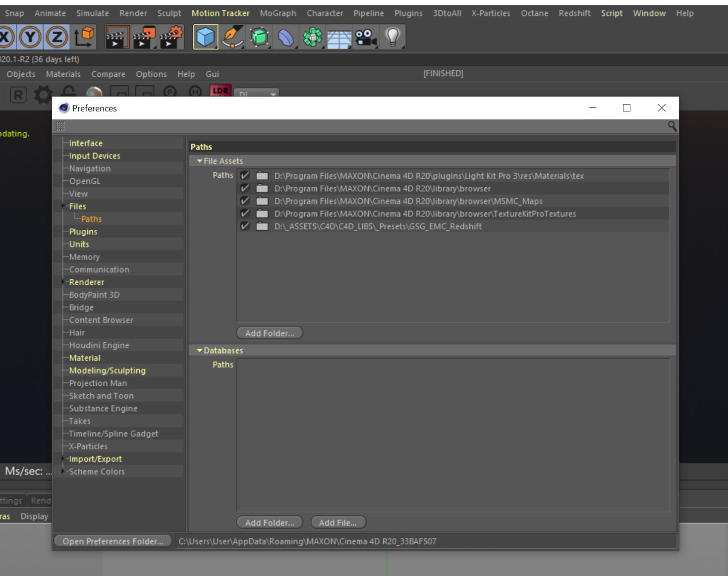The height and width of the screenshot is (576, 728).
Task: Click the Preferences search magnifier icon
Action: click(672, 126)
